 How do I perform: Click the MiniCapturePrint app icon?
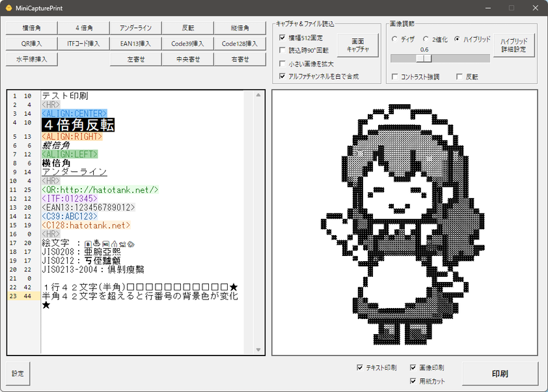click(x=8, y=8)
